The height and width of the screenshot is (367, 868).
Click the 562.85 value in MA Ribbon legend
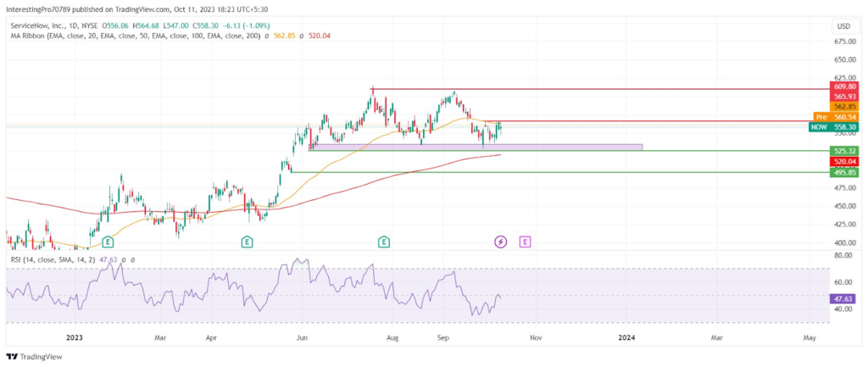[284, 36]
